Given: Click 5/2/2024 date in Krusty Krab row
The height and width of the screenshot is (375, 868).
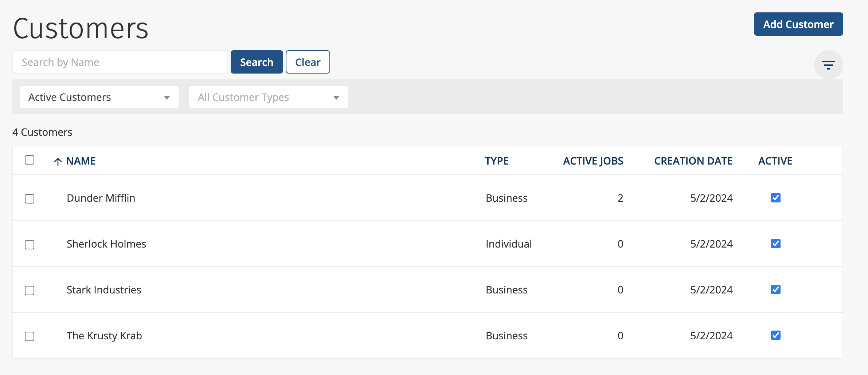Looking at the screenshot, I should 711,336.
